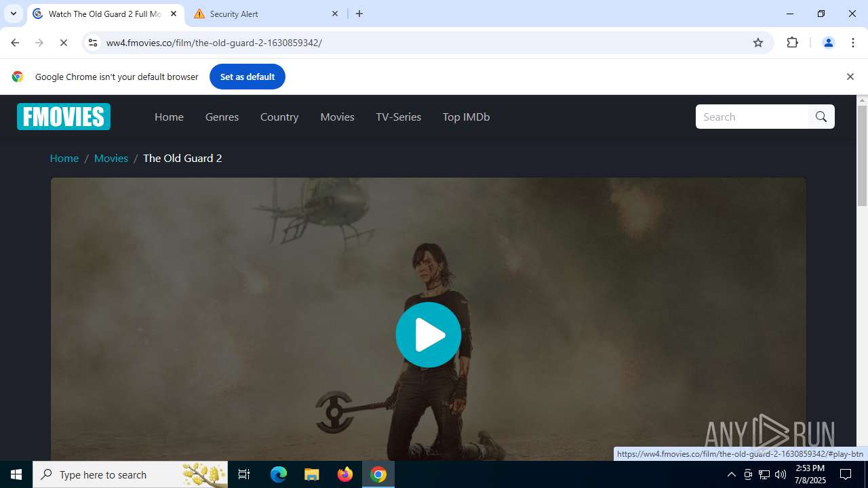The width and height of the screenshot is (868, 488).
Task: Click the FMOVIES logo
Action: pyautogui.click(x=64, y=117)
